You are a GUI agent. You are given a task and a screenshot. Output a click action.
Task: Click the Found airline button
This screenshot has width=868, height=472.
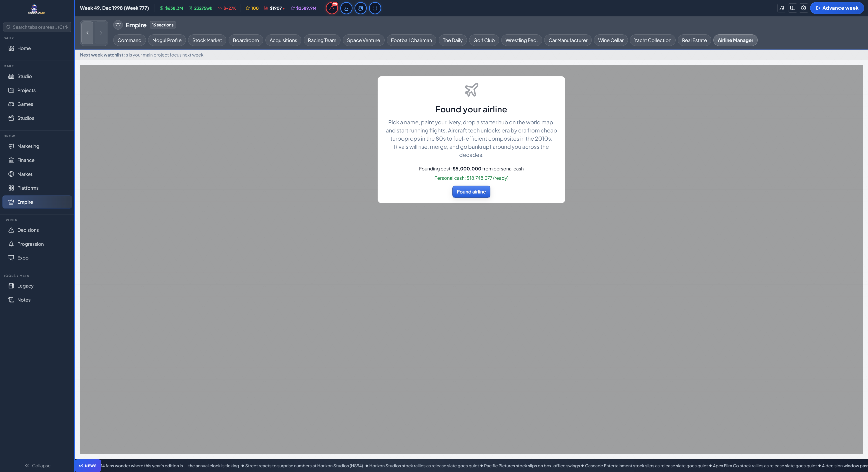[471, 192]
